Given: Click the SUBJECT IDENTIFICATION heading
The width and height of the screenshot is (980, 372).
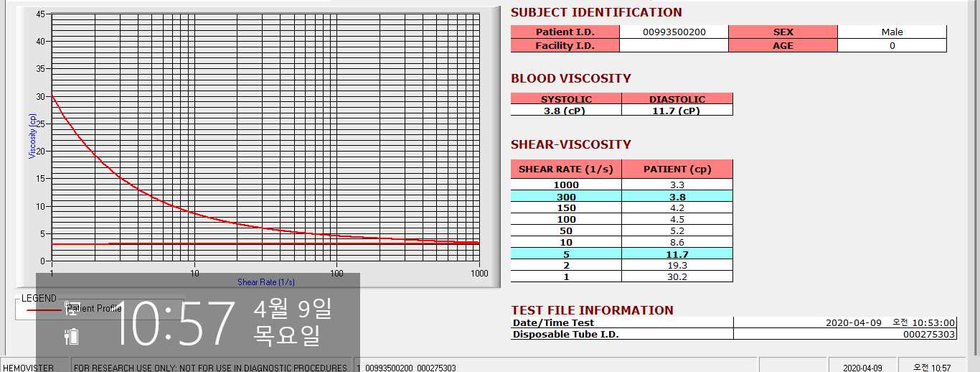Looking at the screenshot, I should click(x=596, y=12).
